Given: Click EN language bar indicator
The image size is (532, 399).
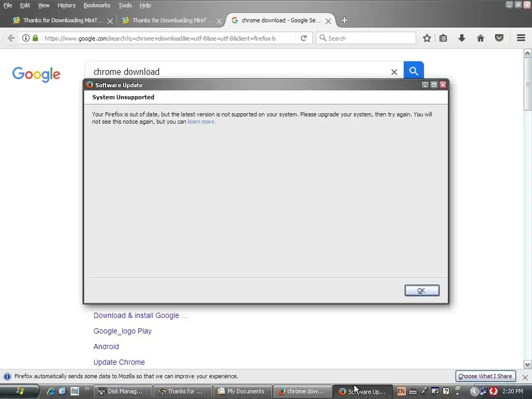Looking at the screenshot, I should (401, 391).
